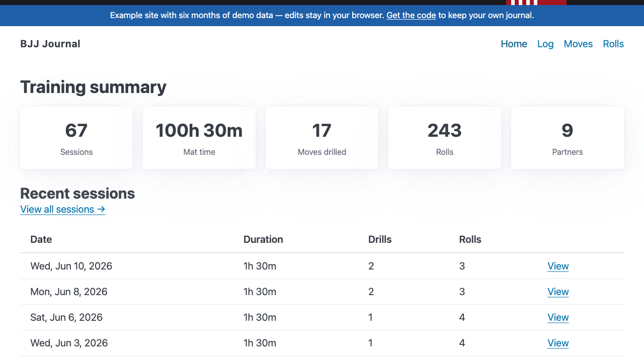Click the date Wed, Jun 3, 2026
The width and height of the screenshot is (644, 362).
(x=69, y=343)
